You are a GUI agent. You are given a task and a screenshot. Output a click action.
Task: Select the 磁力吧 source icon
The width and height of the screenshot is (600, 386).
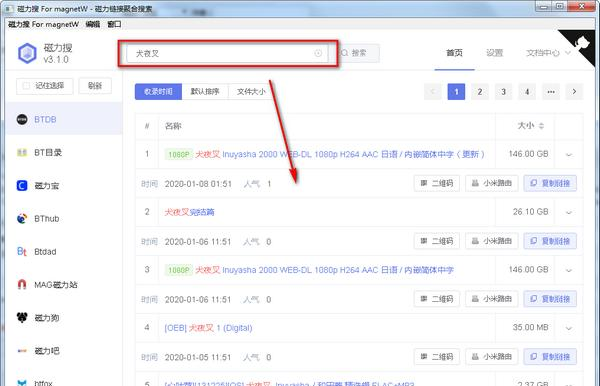click(x=22, y=351)
